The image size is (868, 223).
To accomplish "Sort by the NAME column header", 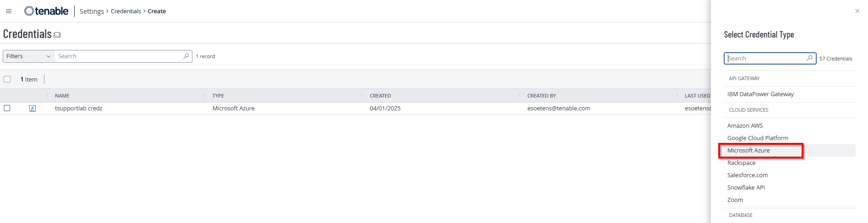I will (x=62, y=96).
